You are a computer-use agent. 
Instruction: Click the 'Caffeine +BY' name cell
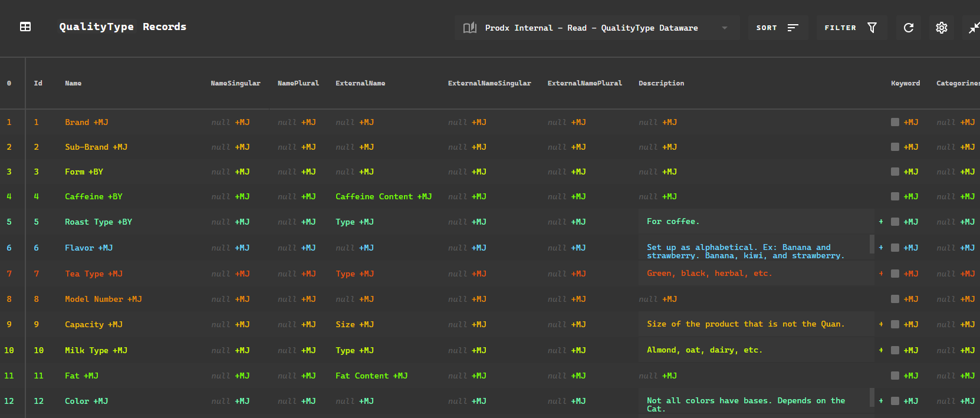click(94, 196)
